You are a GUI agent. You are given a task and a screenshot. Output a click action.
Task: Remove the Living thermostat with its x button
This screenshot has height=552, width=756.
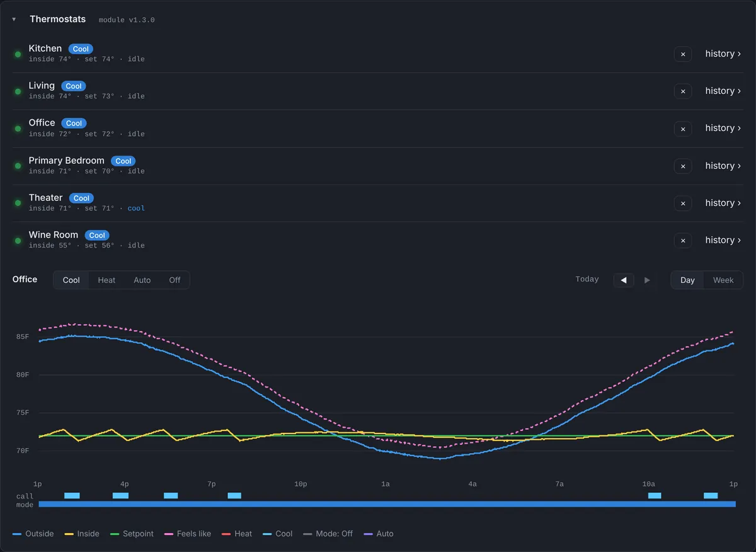coord(683,91)
